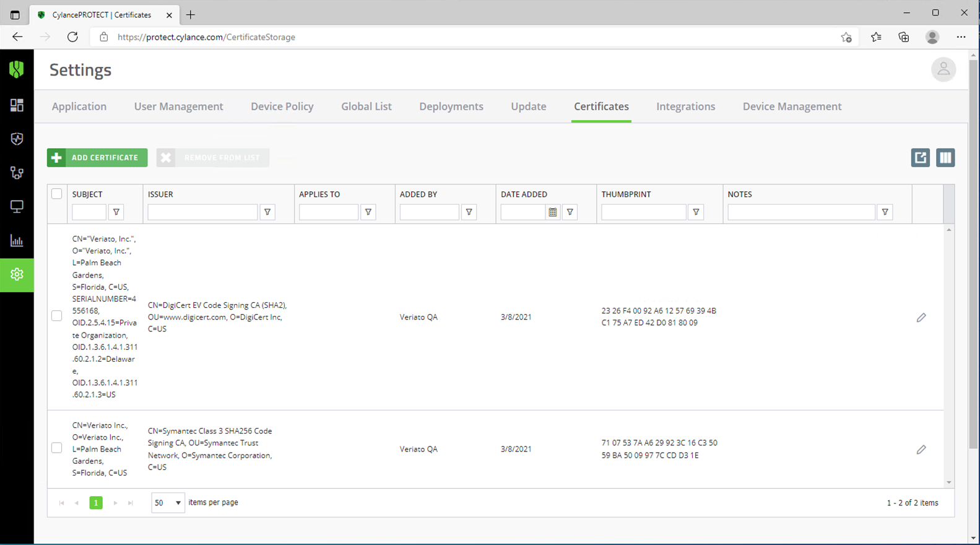Click the Thumbprint filter text field
The image size is (980, 545).
(x=644, y=212)
